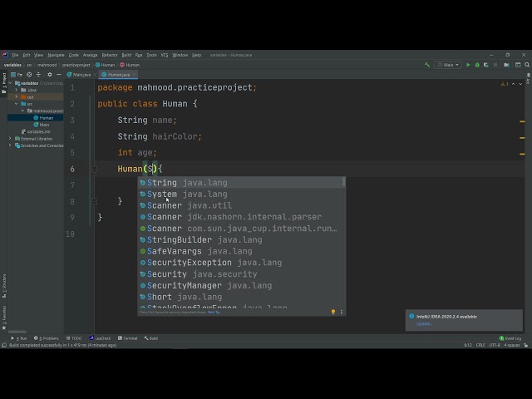Click the UTF-8 encoding in status bar
Image resolution: width=532 pixels, height=399 pixels.
coord(495,345)
